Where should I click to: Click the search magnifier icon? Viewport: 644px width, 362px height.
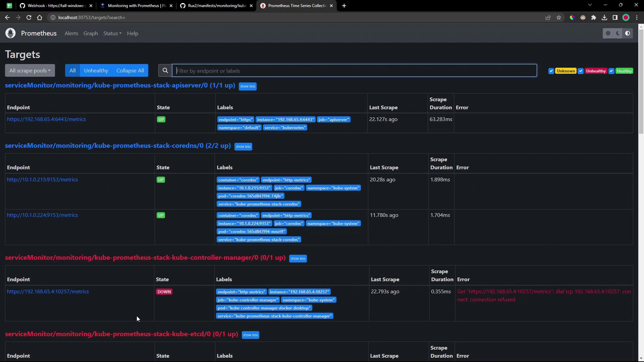165,71
